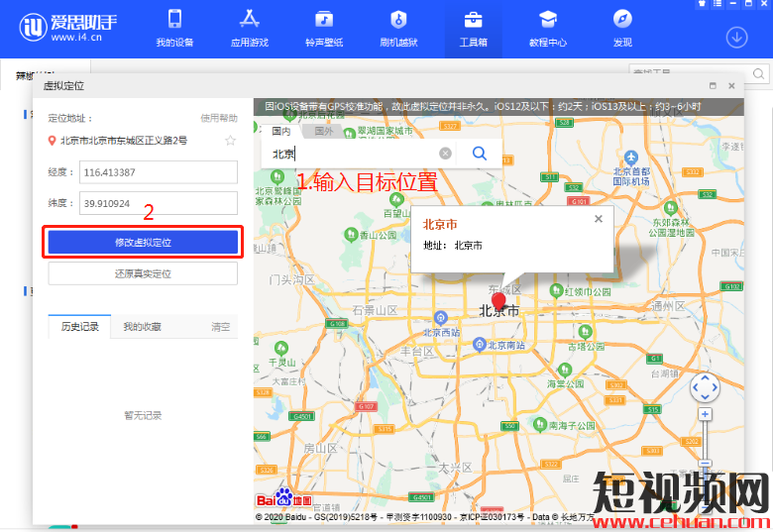
Task: Close the 北京市 info popup
Action: (599, 219)
